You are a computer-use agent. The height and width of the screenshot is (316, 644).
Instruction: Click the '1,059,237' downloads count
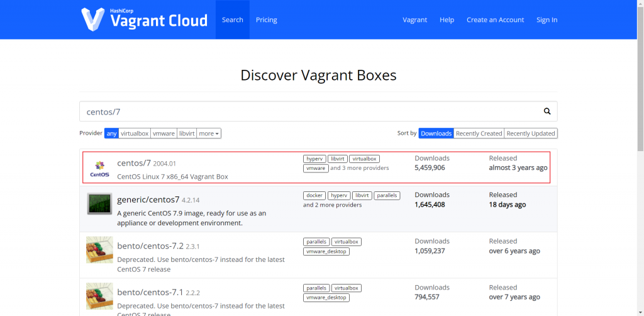point(430,251)
